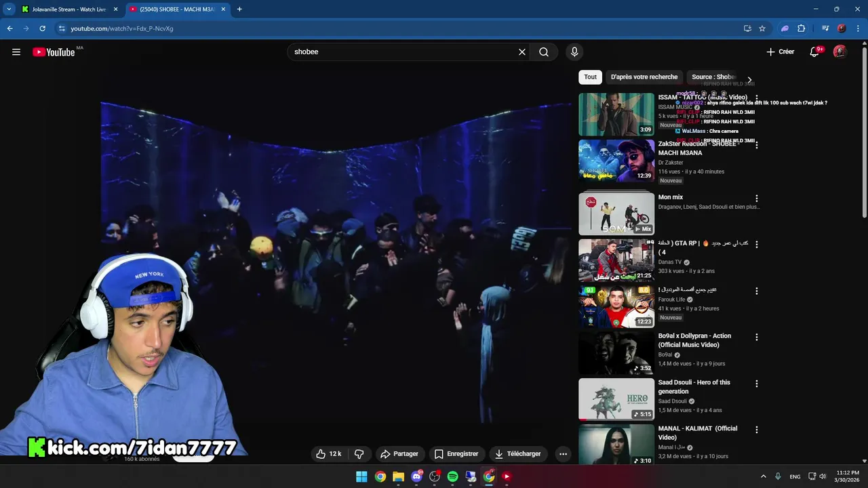Click the ISSAM - TATTOO video thumbnail
This screenshot has width=868, height=488.
tap(616, 115)
